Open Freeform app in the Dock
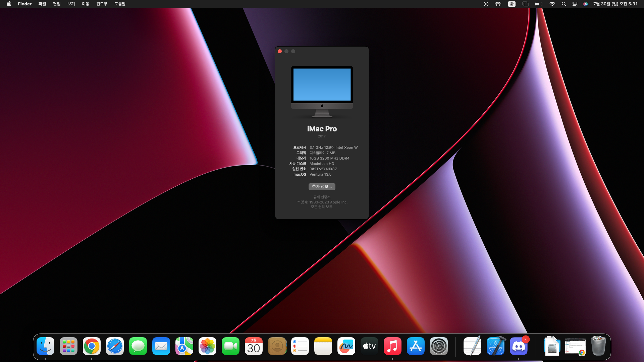Viewport: 644px width, 362px height. click(346, 346)
